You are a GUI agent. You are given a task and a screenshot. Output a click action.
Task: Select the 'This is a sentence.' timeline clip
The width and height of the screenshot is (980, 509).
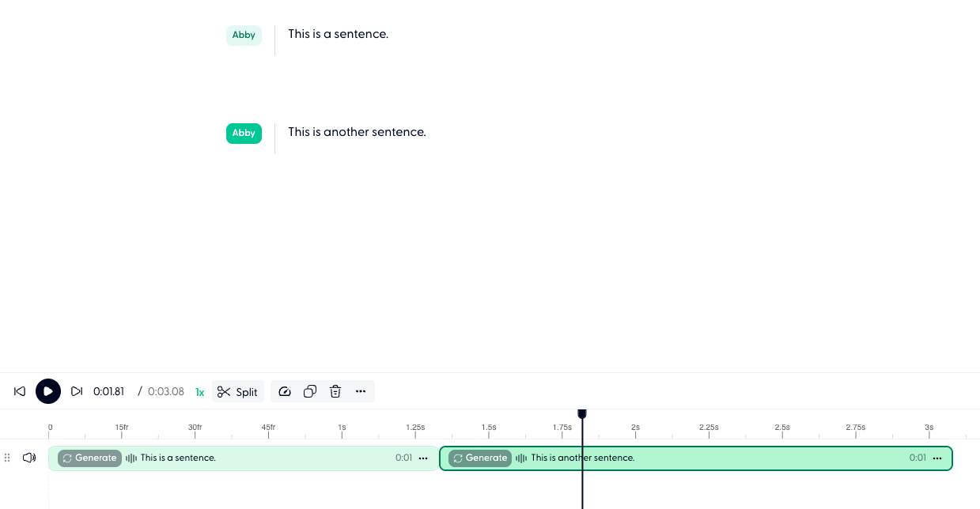(x=243, y=458)
